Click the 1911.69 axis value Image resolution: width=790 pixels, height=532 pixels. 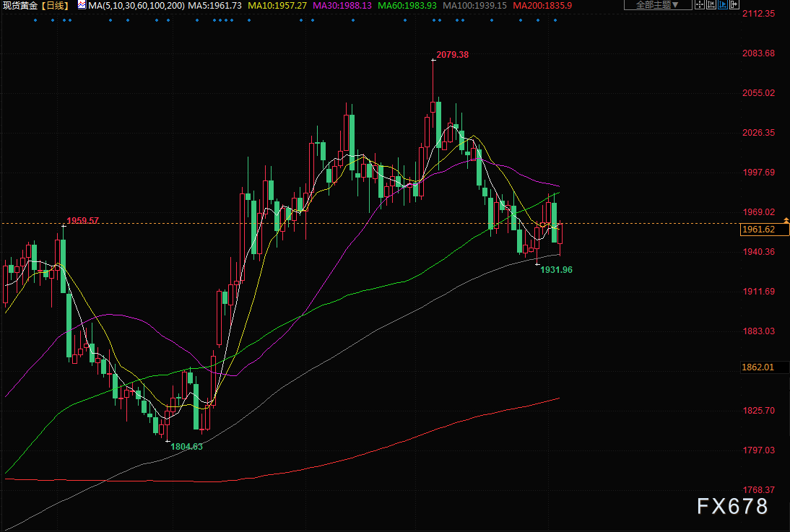[759, 291]
